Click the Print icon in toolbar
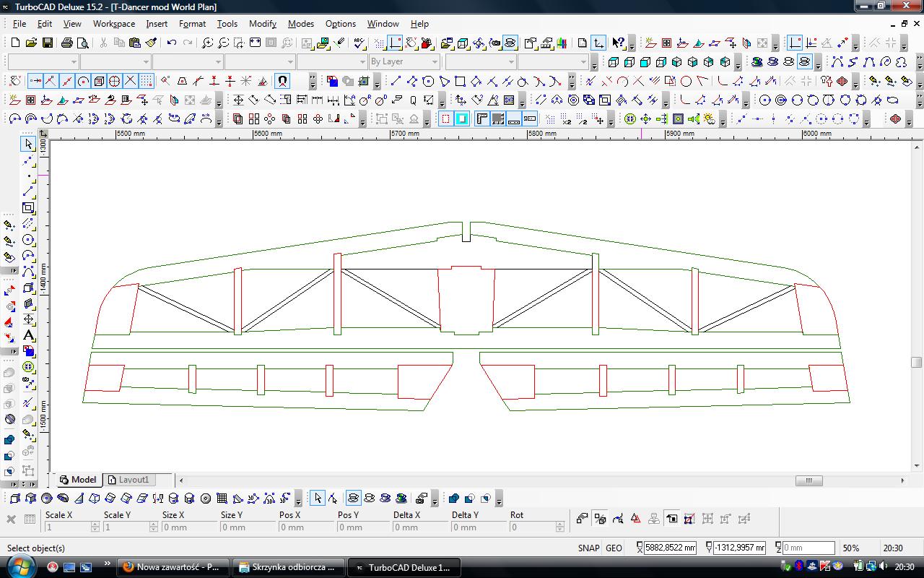Image resolution: width=924 pixels, height=578 pixels. click(67, 43)
